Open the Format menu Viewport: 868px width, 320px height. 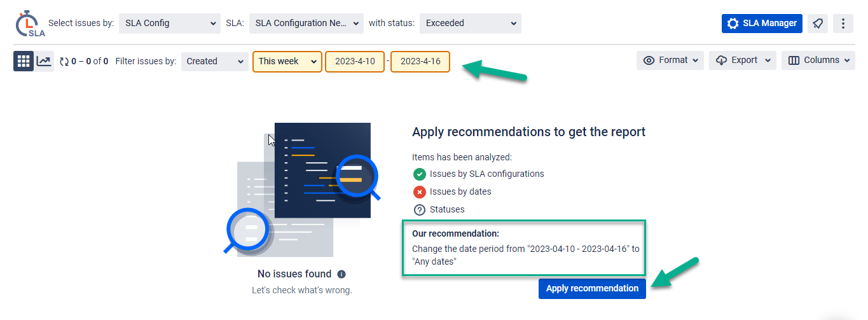click(670, 60)
